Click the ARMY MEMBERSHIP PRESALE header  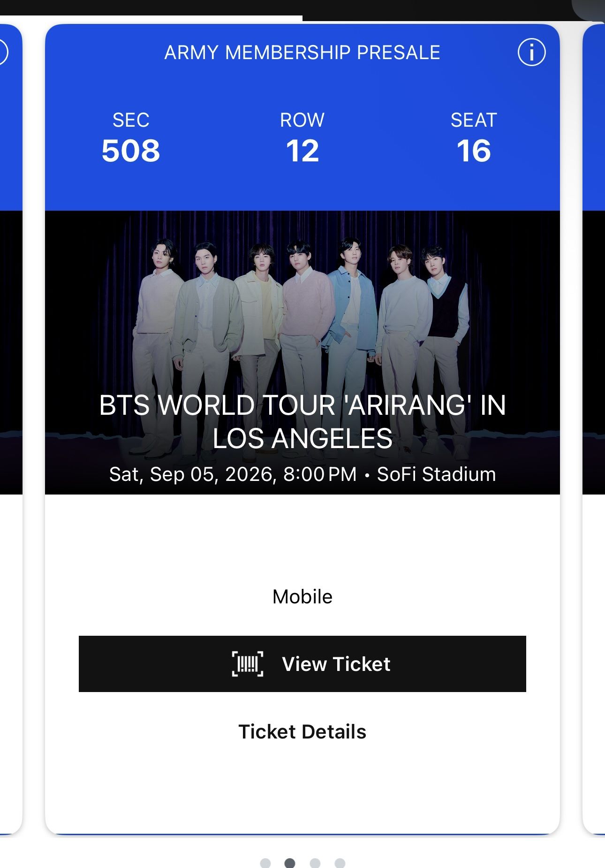click(x=302, y=53)
